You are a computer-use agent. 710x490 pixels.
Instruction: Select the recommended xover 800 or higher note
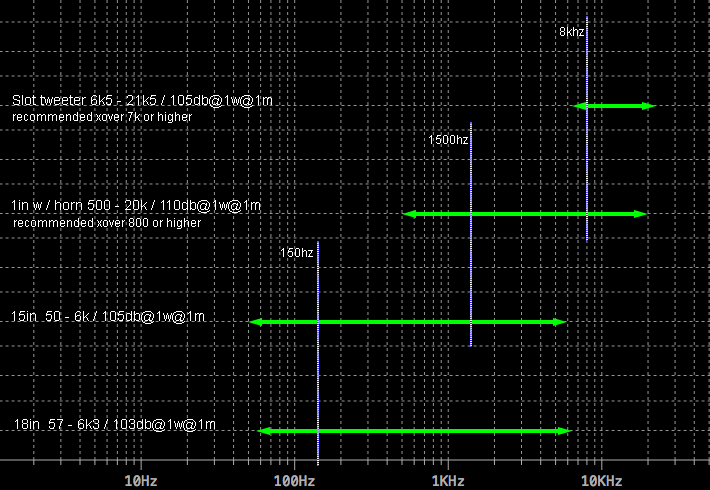pos(107,223)
